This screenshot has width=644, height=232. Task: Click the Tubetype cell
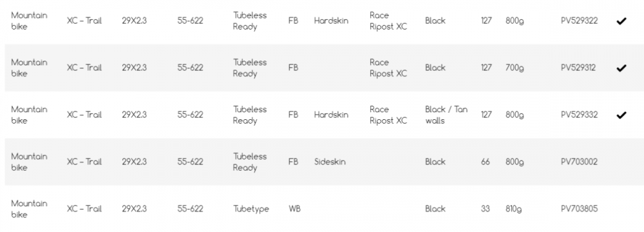click(251, 209)
